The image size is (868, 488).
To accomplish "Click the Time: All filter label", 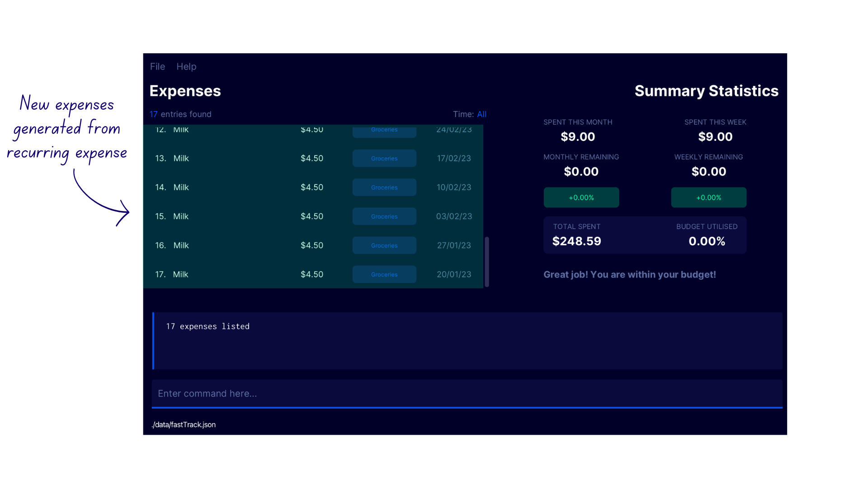I will 470,114.
